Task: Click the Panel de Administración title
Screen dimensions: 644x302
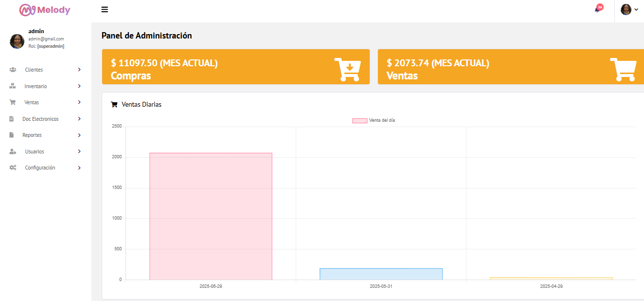Action: [x=146, y=36]
